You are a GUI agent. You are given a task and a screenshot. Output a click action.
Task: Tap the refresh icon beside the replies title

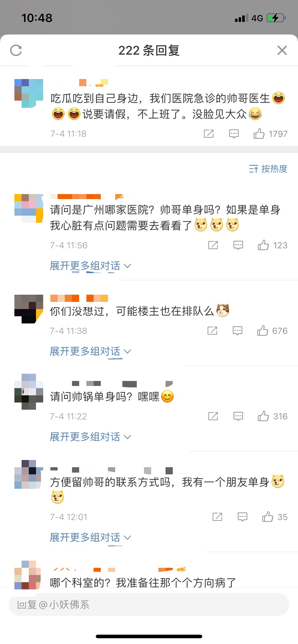16,50
